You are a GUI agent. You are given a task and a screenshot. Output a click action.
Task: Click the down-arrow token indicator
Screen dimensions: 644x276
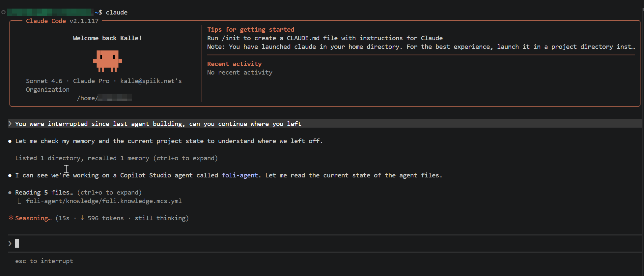click(x=82, y=218)
